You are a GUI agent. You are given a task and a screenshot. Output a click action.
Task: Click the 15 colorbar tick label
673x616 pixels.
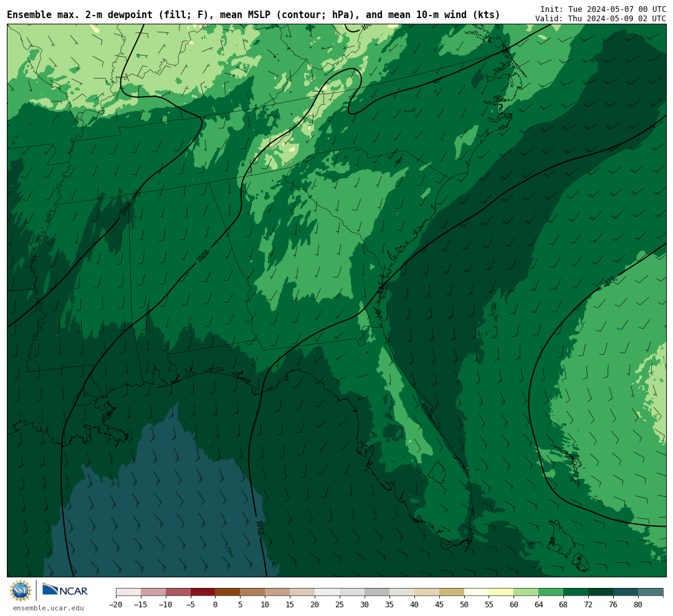[290, 605]
